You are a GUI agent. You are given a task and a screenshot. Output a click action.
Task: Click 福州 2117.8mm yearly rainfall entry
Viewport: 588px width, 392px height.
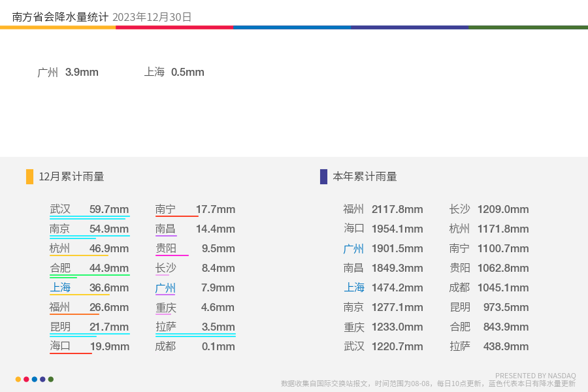[x=383, y=209]
